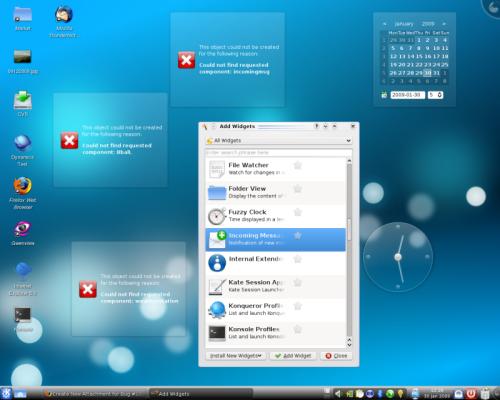Adjust the week number spinner in the calendar
Image resolution: width=500 pixels, height=400 pixels.
point(435,95)
